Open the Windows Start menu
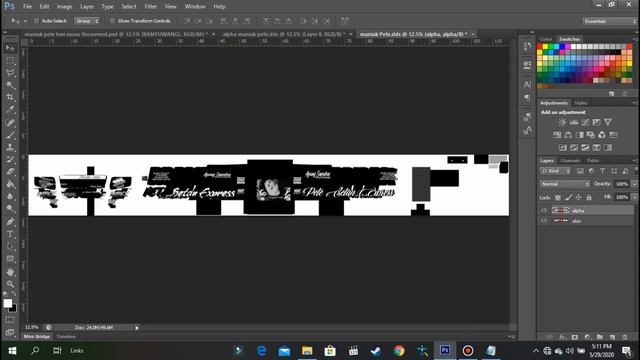640x360 pixels. coord(12,351)
